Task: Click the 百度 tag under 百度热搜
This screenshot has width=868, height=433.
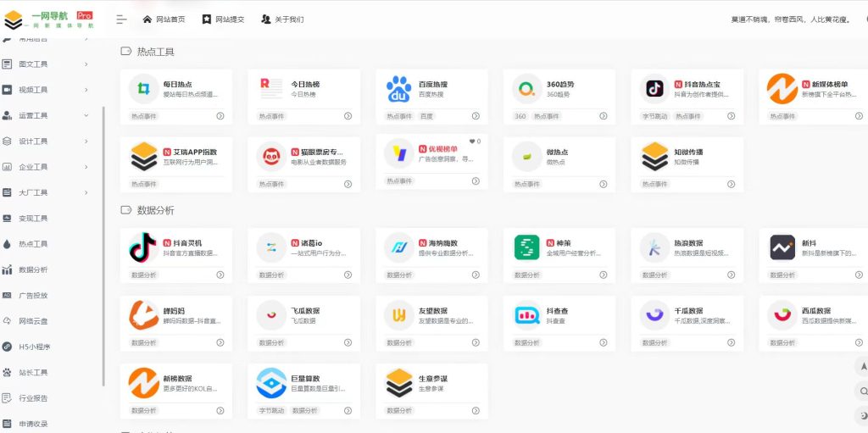Action: pyautogui.click(x=426, y=116)
